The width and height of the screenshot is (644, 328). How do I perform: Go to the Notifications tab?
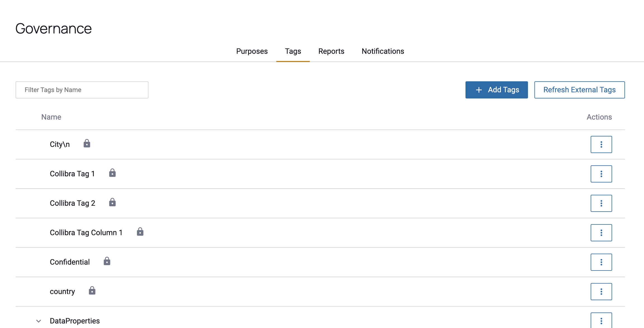(383, 51)
